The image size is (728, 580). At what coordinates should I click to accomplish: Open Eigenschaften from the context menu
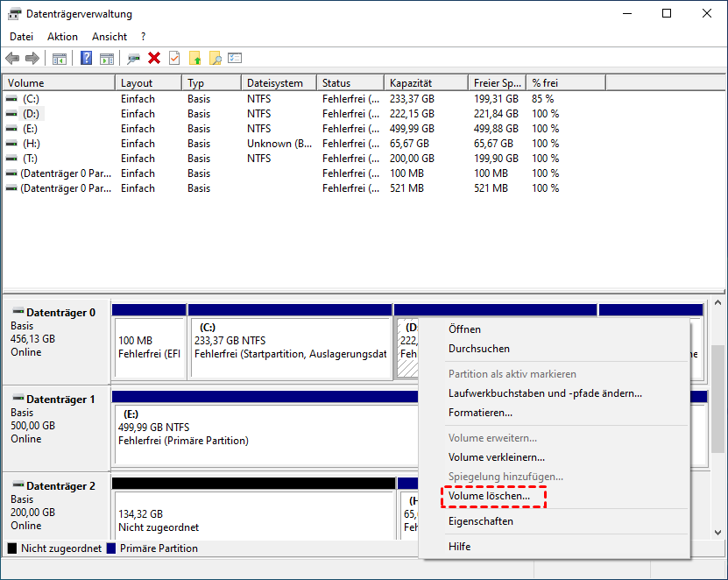coord(555,521)
